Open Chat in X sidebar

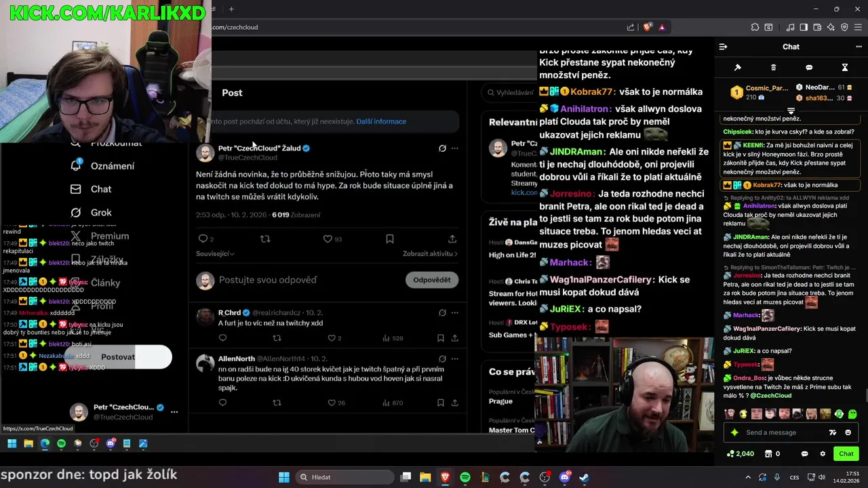pos(92,189)
